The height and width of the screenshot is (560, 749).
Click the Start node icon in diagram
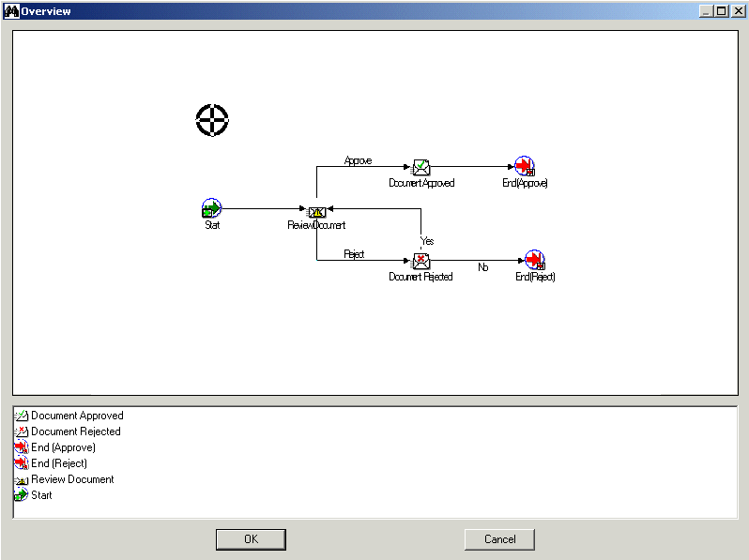coord(211,208)
